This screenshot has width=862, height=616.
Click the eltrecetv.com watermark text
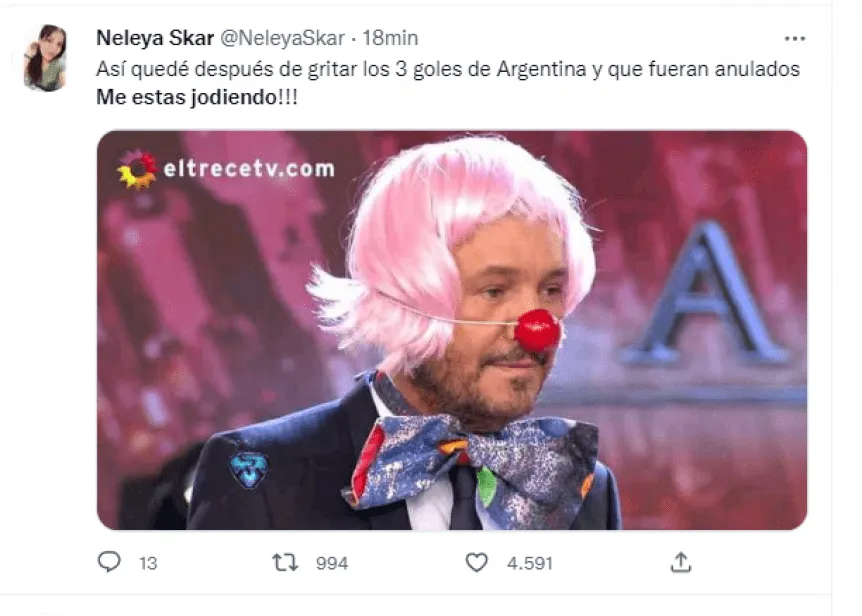coord(249,168)
